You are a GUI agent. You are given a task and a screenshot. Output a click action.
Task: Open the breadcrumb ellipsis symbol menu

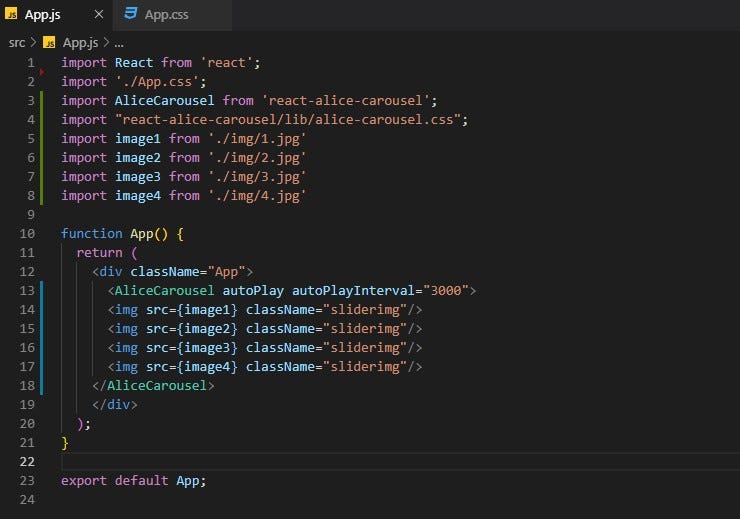tap(119, 43)
